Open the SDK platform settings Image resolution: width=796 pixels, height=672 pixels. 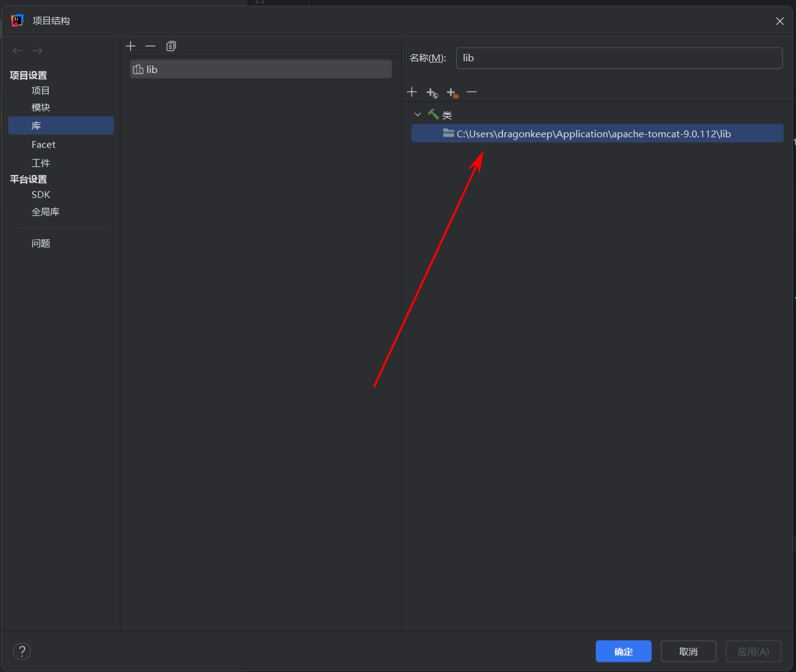tap(41, 195)
